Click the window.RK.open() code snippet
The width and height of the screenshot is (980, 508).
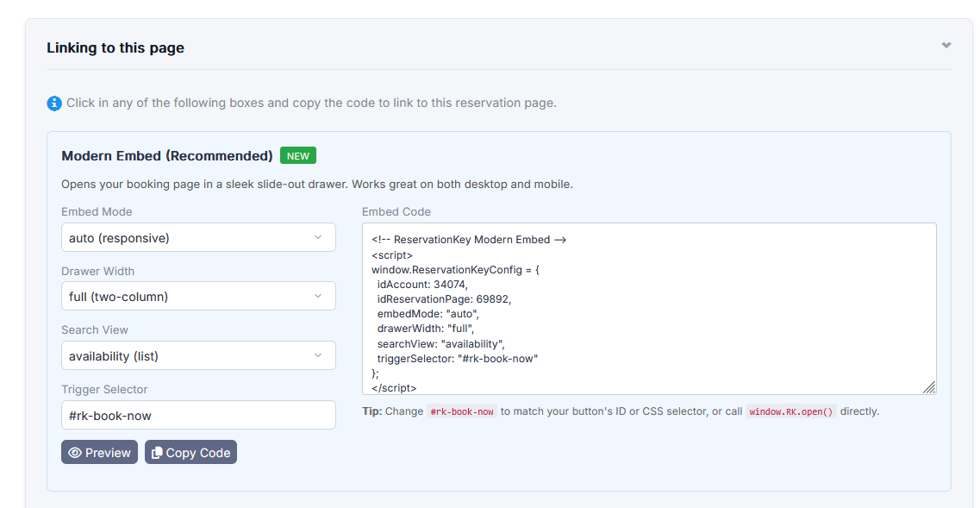pos(790,412)
